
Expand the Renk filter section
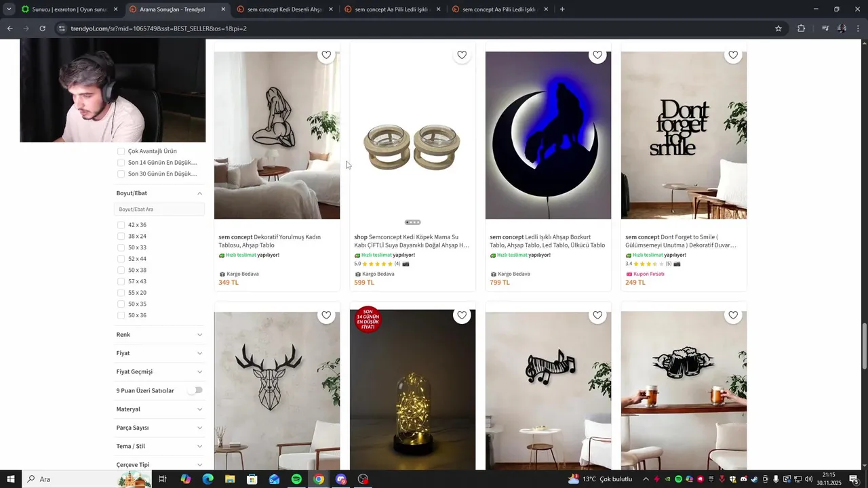[159, 335]
